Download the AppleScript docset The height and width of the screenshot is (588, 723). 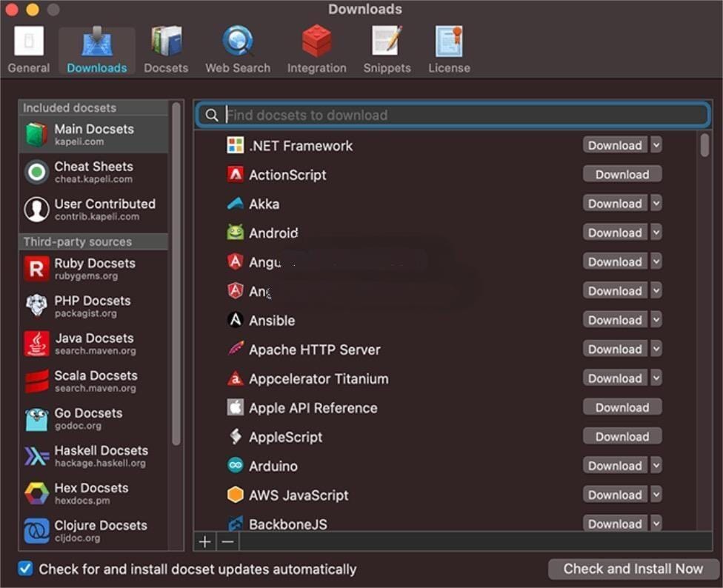click(x=622, y=436)
